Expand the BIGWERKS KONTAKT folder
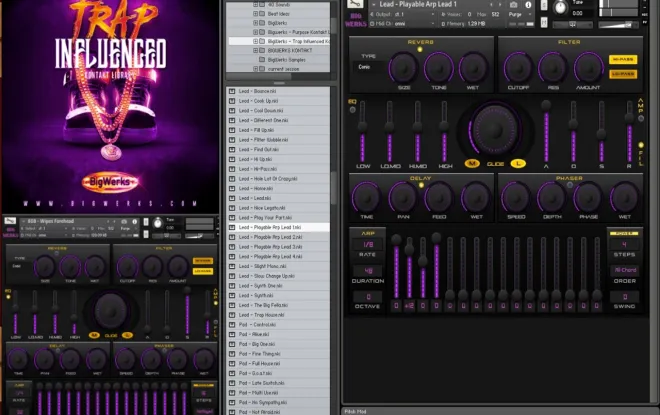The height and width of the screenshot is (415, 660). pos(255,50)
